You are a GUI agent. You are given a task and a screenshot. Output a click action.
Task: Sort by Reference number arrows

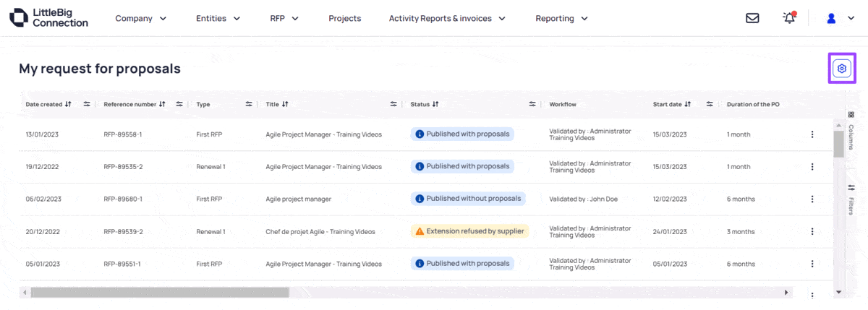pyautogui.click(x=162, y=104)
